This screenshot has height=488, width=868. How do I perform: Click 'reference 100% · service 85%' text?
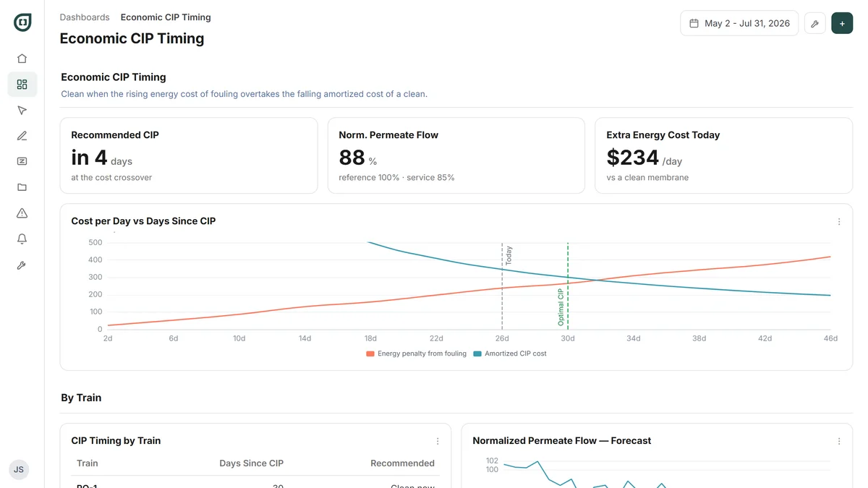pos(396,178)
